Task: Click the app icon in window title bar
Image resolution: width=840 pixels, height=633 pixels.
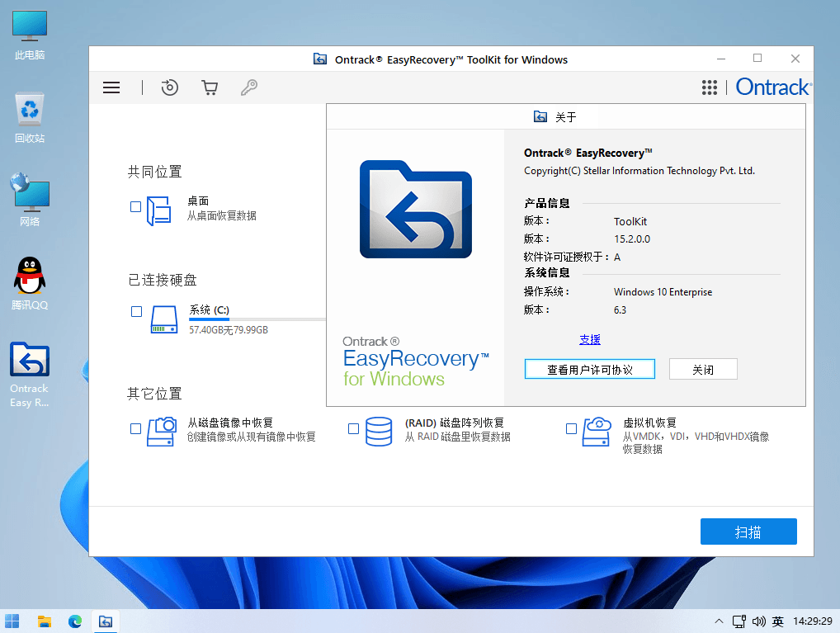Action: pyautogui.click(x=320, y=59)
